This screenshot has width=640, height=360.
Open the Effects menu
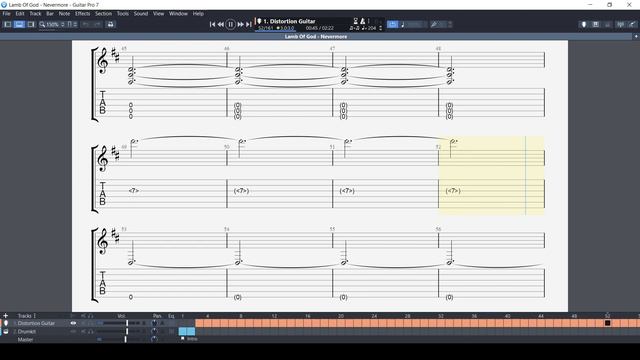coord(82,13)
